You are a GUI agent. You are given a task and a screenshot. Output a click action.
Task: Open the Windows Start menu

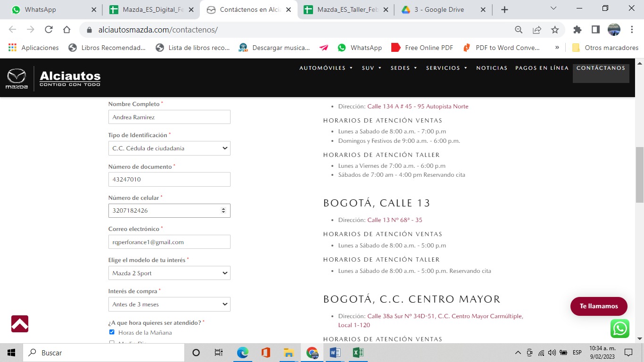coord(11,353)
